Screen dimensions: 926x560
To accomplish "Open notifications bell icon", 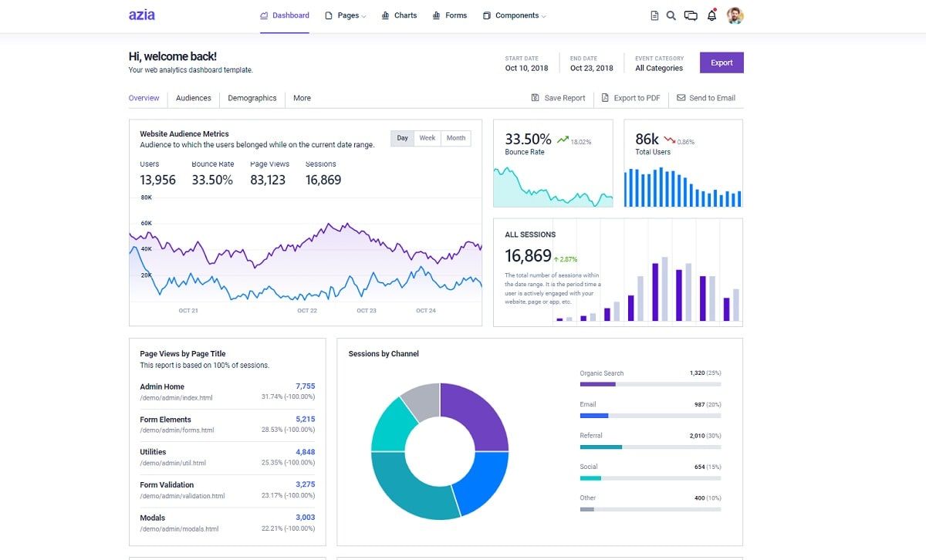I will tap(711, 15).
